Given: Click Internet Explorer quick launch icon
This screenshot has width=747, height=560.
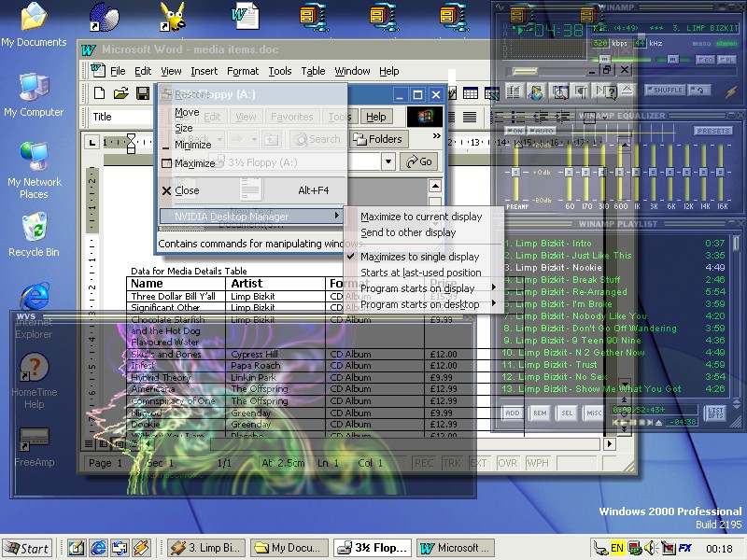Looking at the screenshot, I should pos(97,548).
